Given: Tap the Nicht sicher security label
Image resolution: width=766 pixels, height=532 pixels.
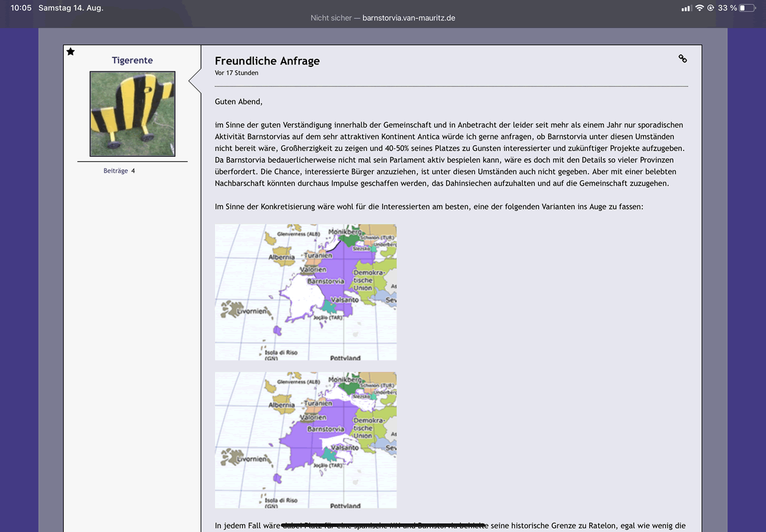Looking at the screenshot, I should coord(331,18).
